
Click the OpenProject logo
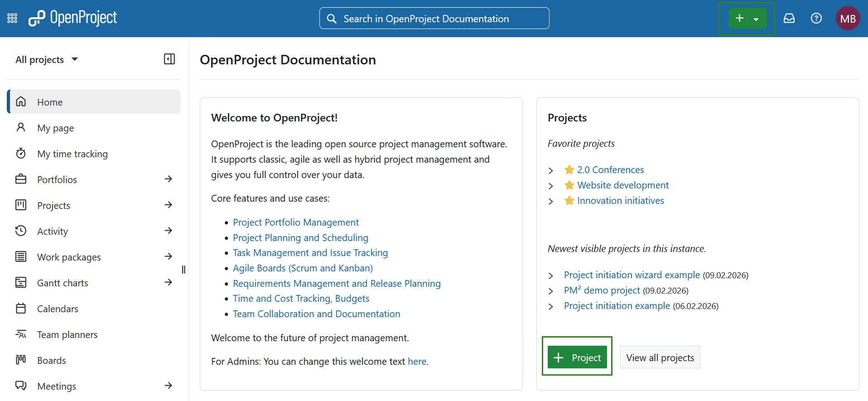72,18
